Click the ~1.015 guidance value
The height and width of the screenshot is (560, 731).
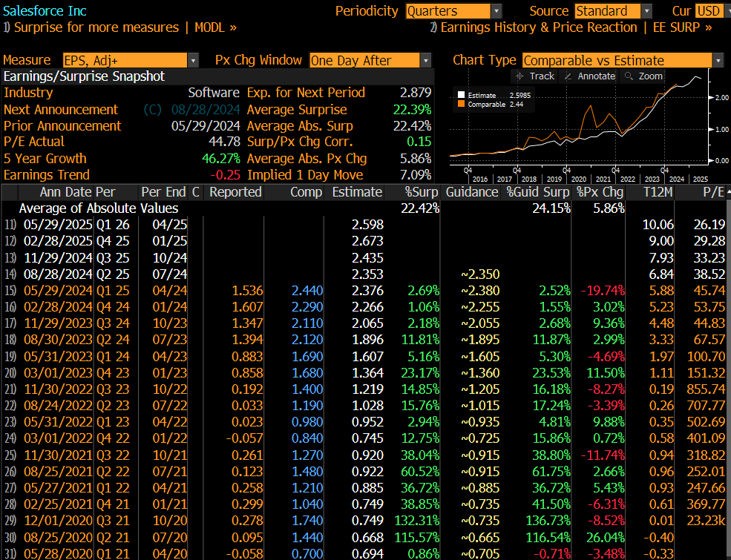click(480, 406)
